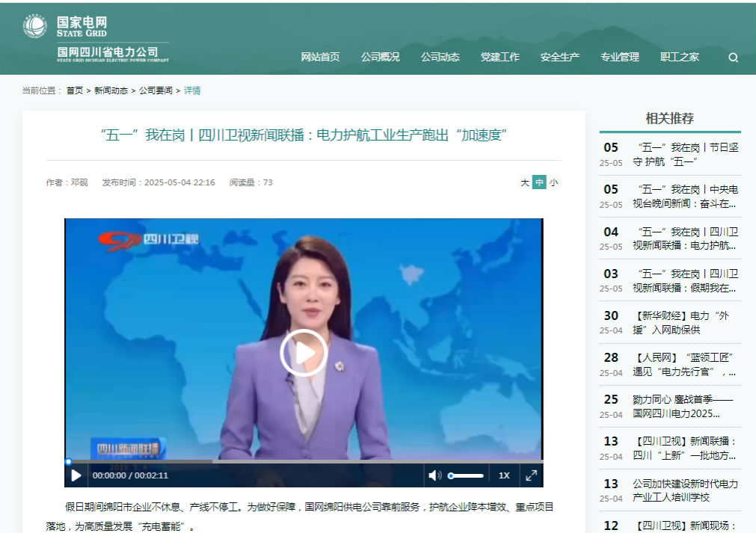Click 发布时间：2025-05-04 22:16 text
Screen dimensions: 756x533
[159, 182]
